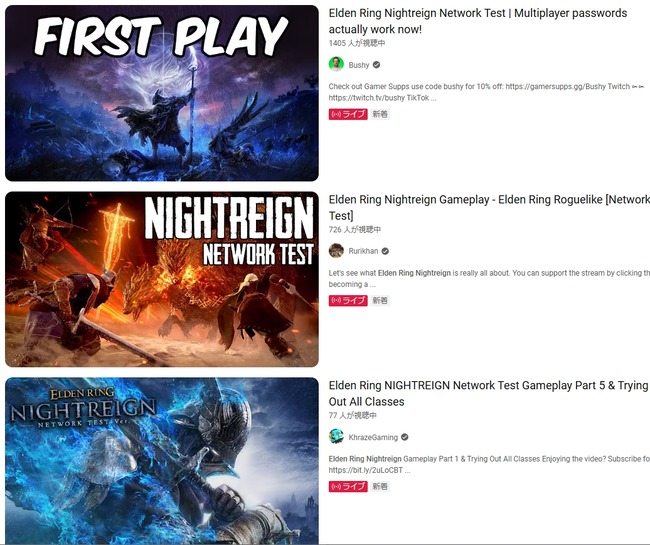Viewport: 650px width, 545px height.
Task: Open the 'Multiplayer passwords actually work now' title
Action: tap(478, 21)
